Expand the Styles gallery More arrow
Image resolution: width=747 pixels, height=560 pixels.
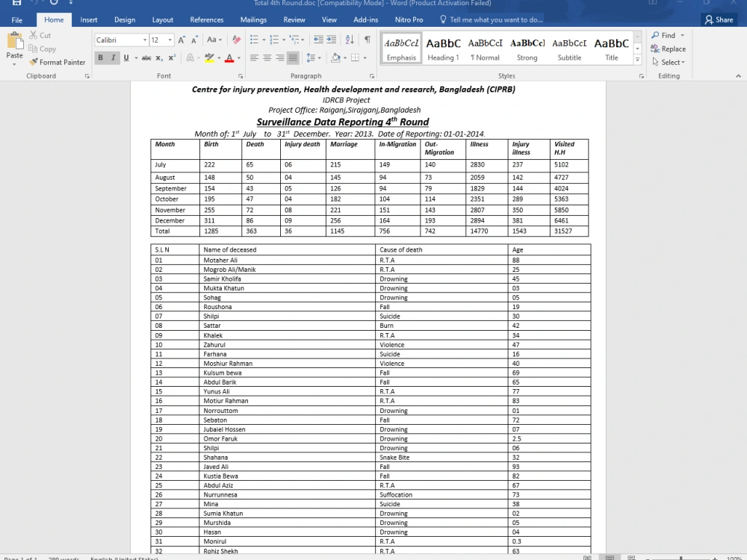pos(637,60)
